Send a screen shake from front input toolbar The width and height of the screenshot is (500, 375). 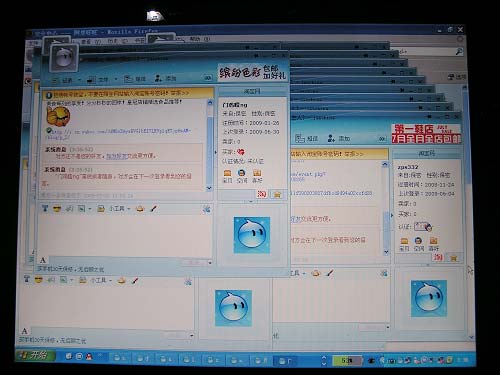(x=69, y=209)
